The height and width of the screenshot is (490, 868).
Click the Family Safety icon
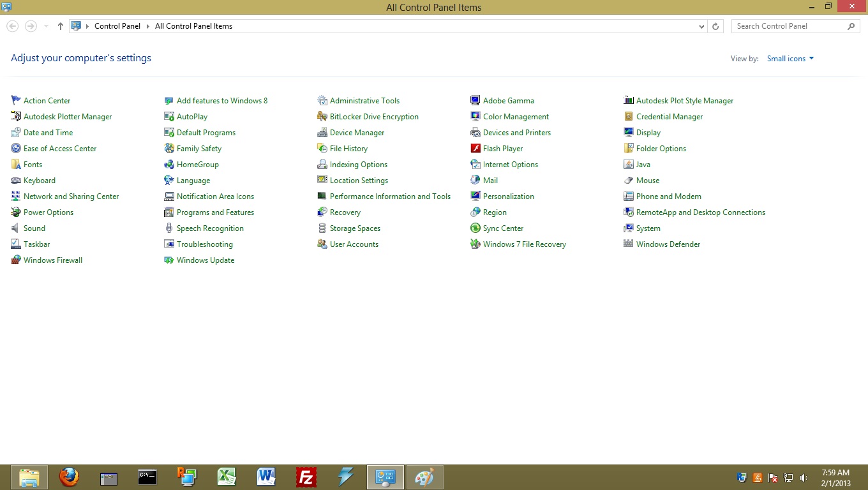[x=169, y=149]
